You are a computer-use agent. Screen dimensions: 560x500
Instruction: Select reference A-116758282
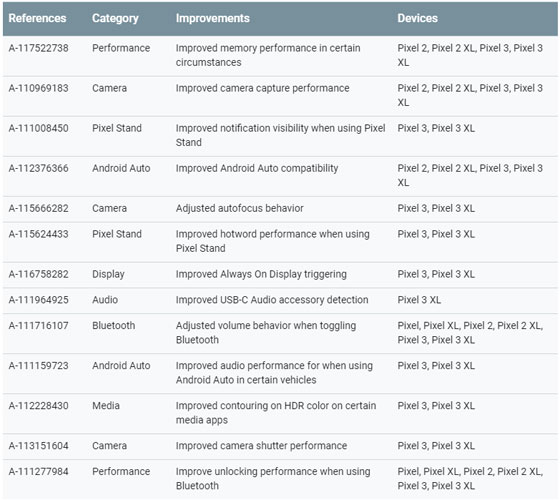[x=39, y=274]
